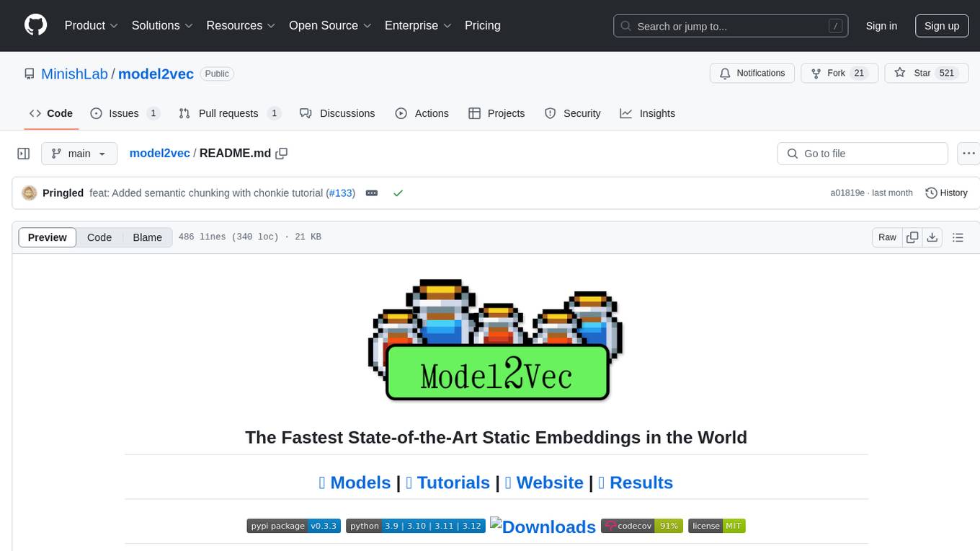
Task: Open commit a01819e
Action: 847,193
